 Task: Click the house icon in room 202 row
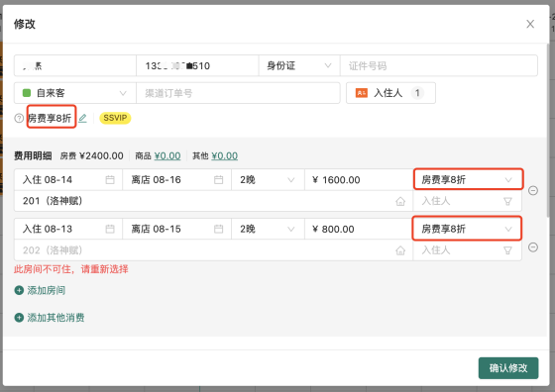[400, 250]
